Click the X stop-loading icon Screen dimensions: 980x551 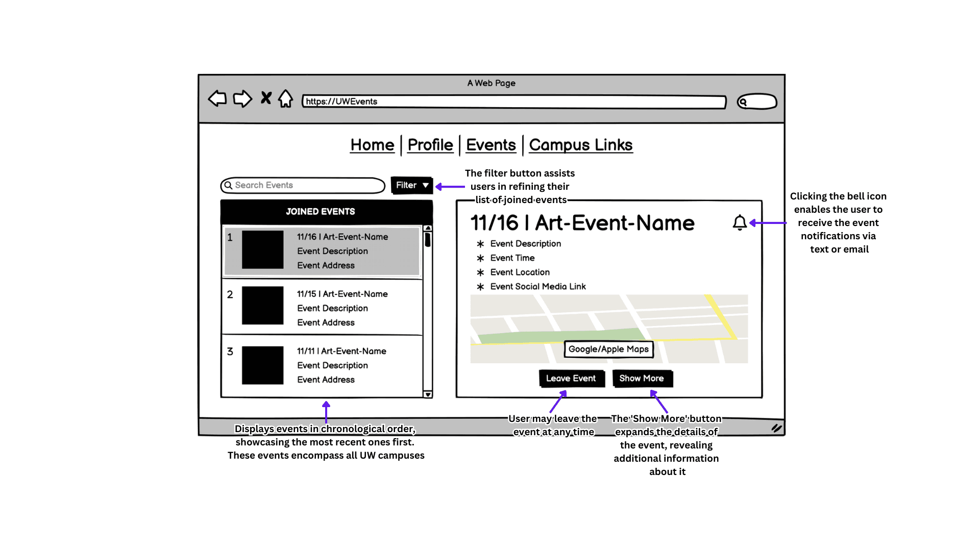tap(266, 97)
